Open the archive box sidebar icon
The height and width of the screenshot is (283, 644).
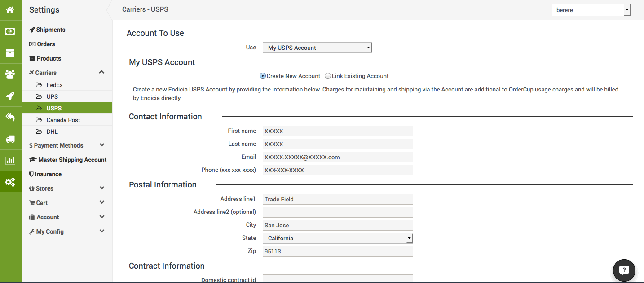10,53
